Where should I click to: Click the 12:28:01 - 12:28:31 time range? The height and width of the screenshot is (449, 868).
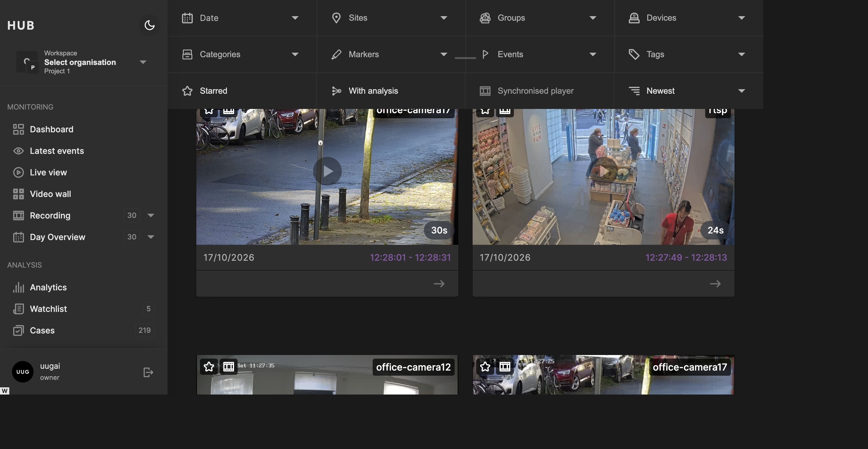410,257
